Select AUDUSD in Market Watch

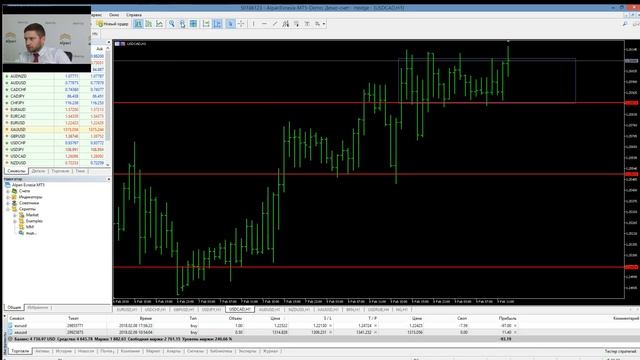pos(55,83)
